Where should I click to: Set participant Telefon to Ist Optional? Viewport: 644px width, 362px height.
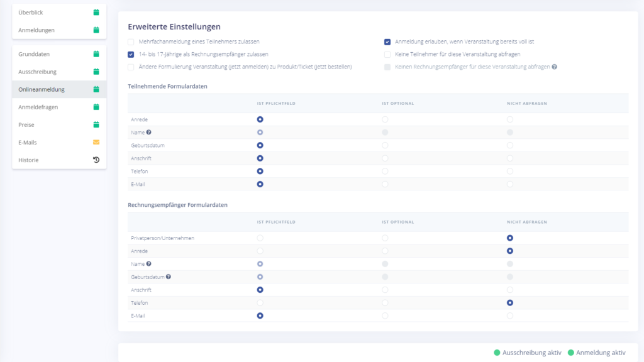point(385,171)
